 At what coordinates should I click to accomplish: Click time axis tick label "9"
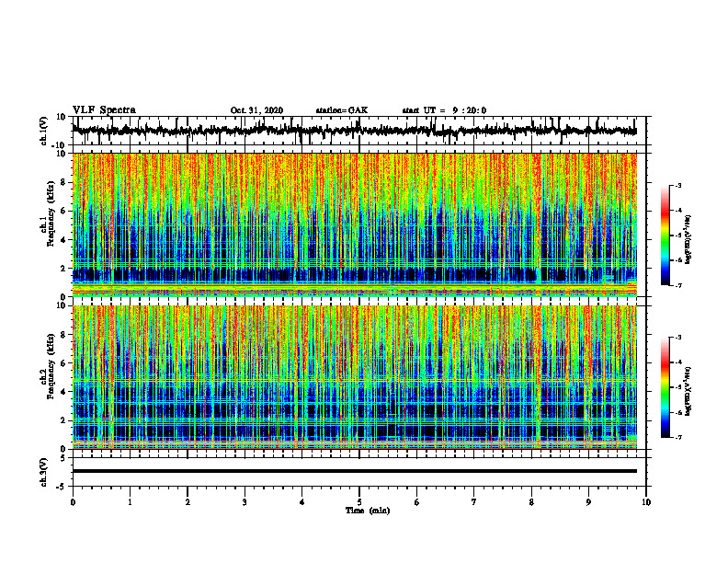coord(588,502)
